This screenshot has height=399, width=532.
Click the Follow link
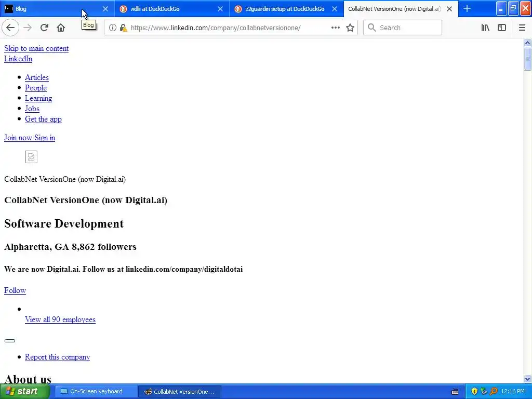click(x=15, y=290)
